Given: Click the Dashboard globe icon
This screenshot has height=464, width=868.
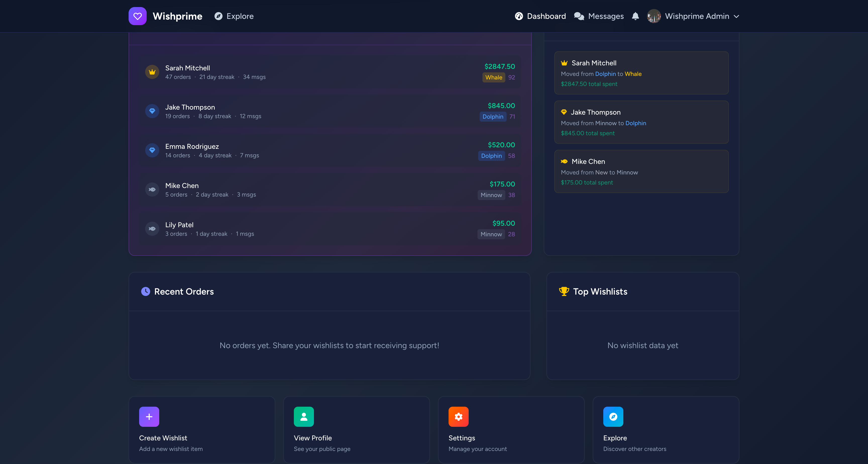Looking at the screenshot, I should (519, 16).
